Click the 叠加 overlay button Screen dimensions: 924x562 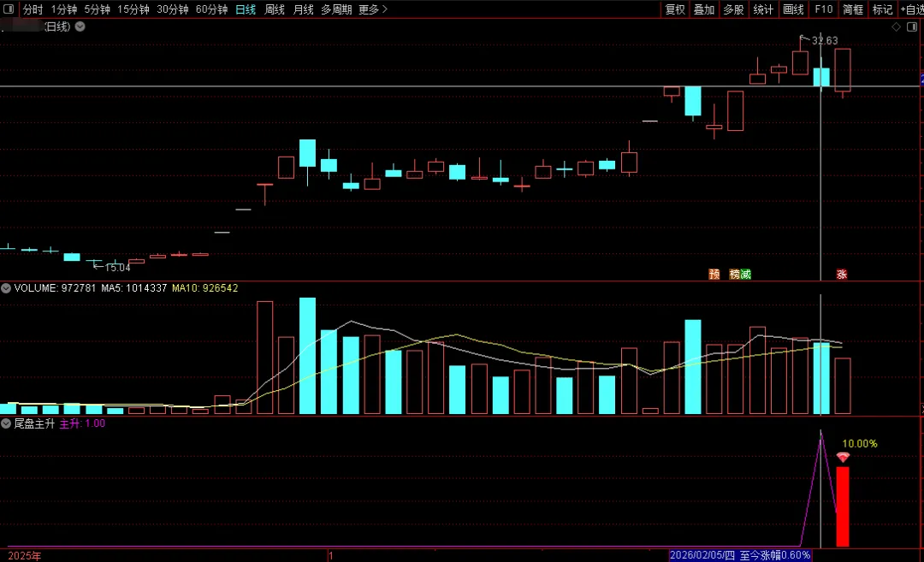coord(704,9)
